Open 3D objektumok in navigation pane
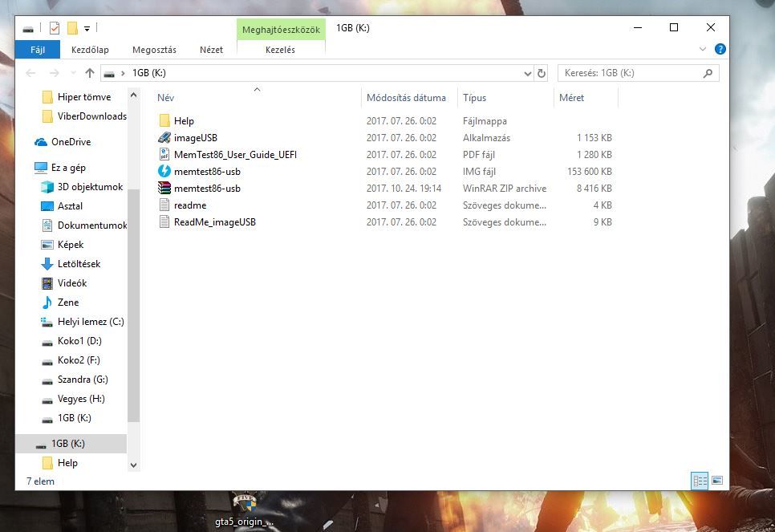The height and width of the screenshot is (532, 775). [x=90, y=187]
